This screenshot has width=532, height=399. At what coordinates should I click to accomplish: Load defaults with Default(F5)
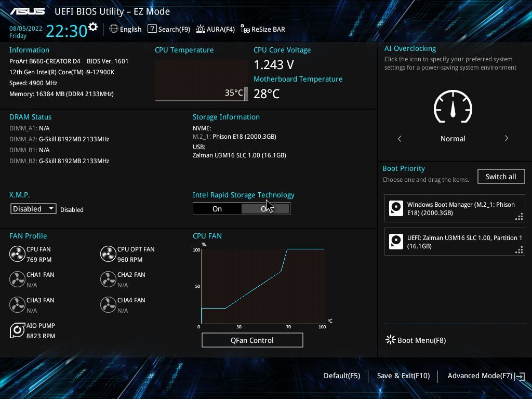[342, 376]
